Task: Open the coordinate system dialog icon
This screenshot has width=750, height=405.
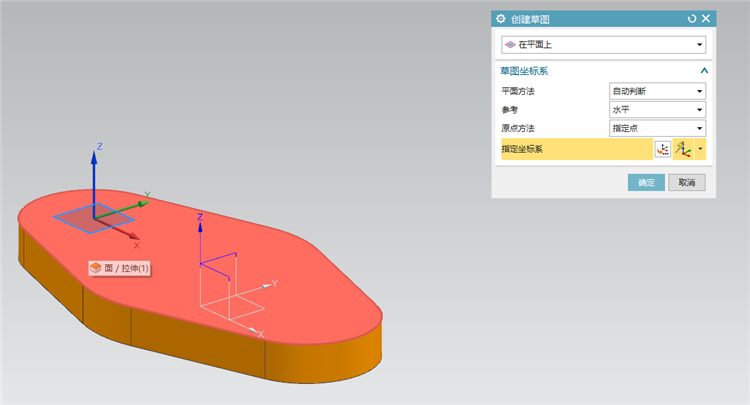Action: (x=662, y=149)
